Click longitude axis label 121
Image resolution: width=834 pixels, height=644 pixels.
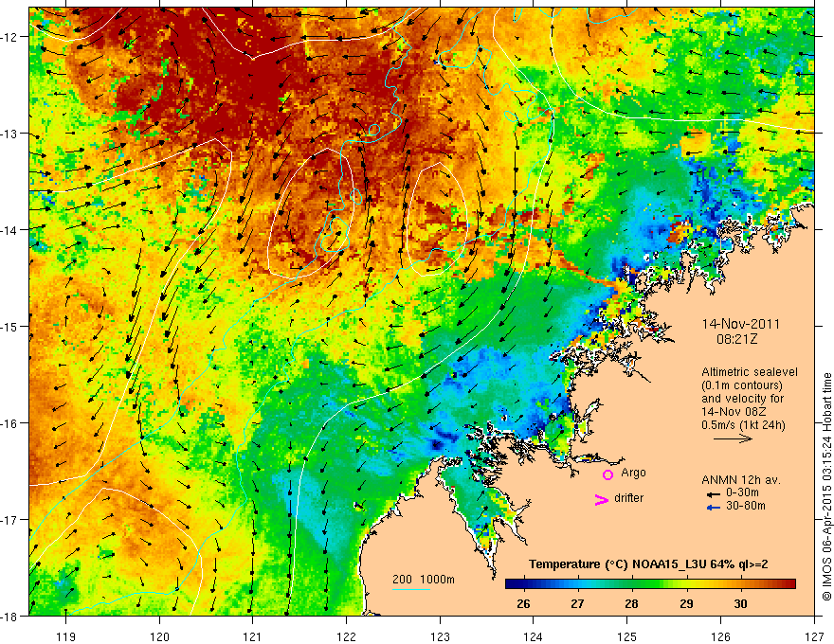pos(253,637)
